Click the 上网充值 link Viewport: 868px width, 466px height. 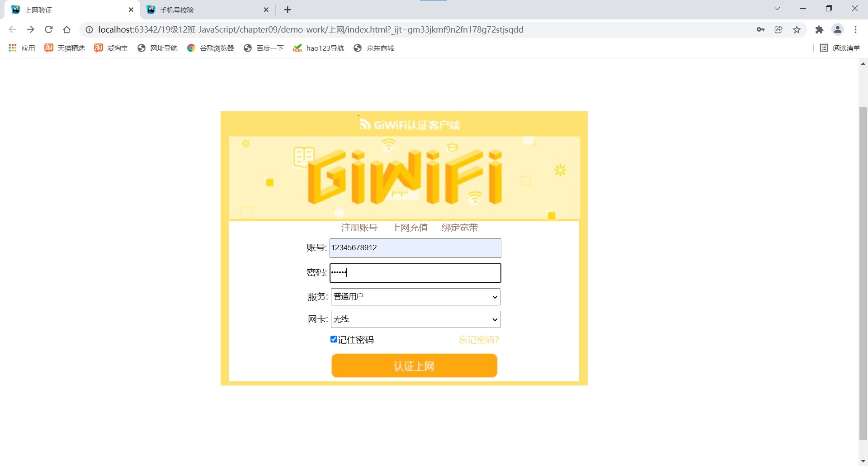tap(410, 228)
